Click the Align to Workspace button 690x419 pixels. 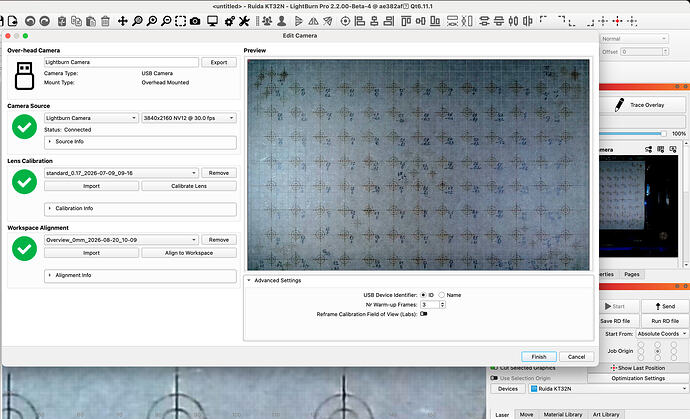pyautogui.click(x=189, y=253)
